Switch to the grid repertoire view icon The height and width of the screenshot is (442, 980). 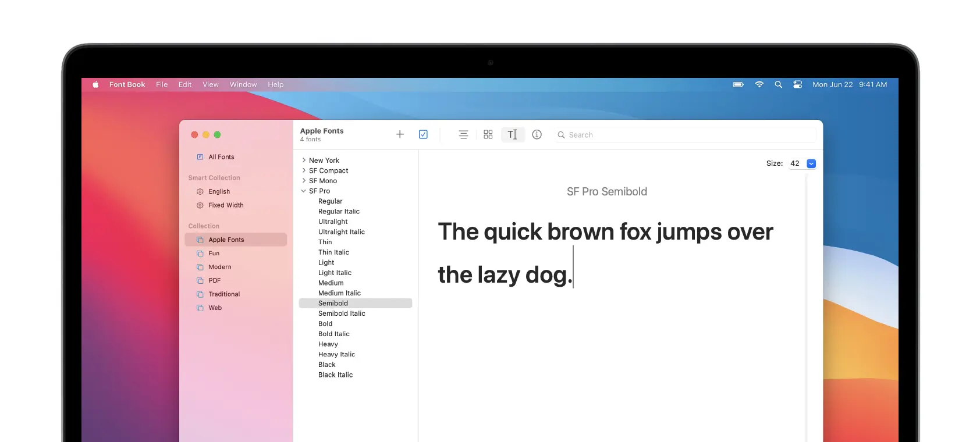point(488,134)
